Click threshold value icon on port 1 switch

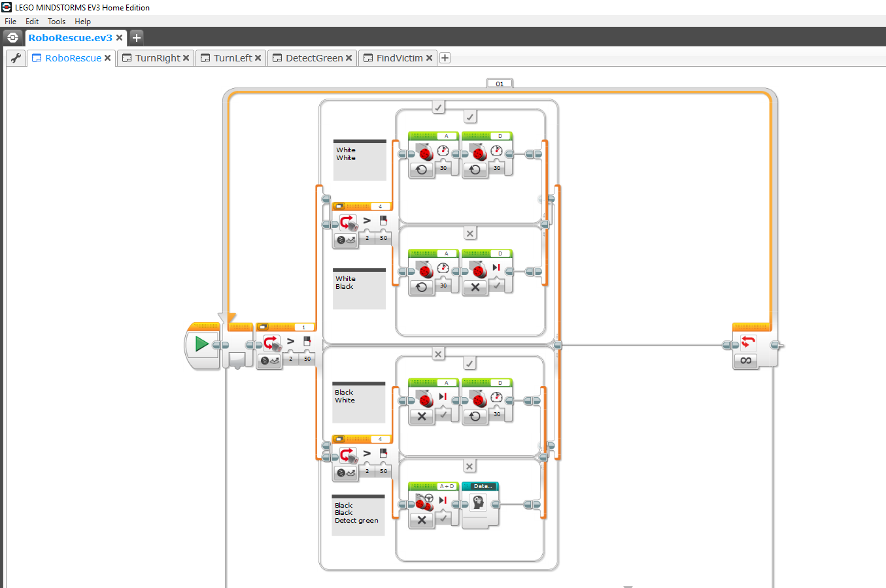point(307,341)
